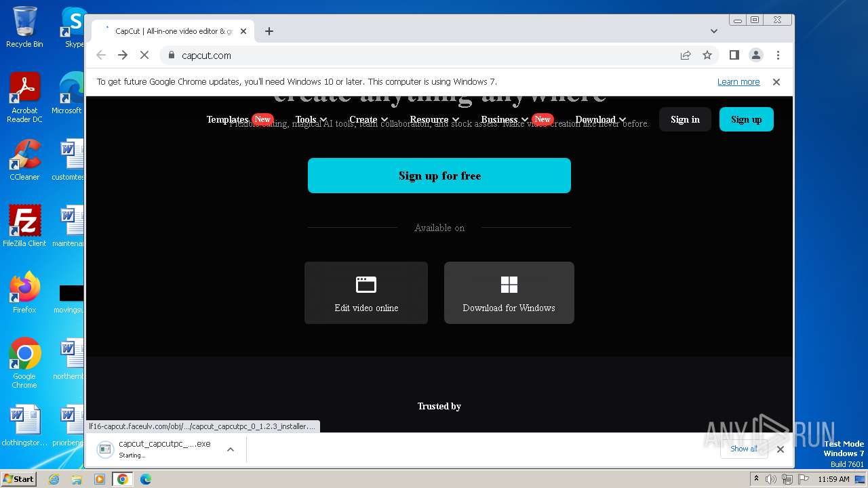Show hidden tray icons

click(756, 479)
